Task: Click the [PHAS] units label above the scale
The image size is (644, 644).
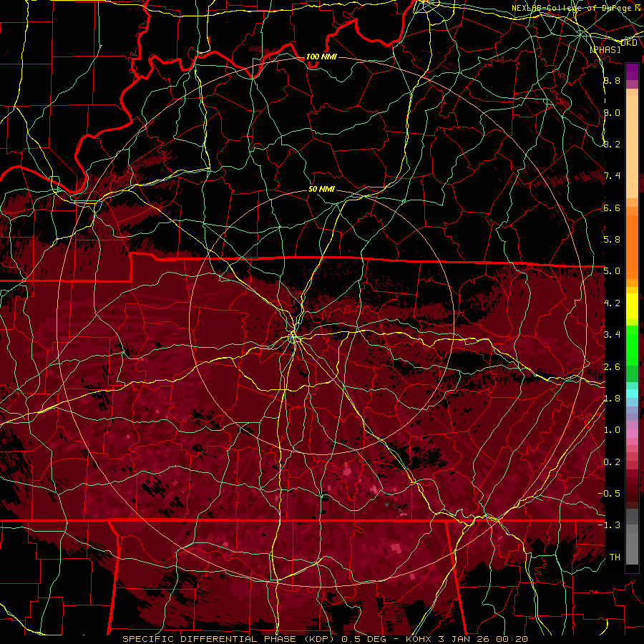Action: [x=605, y=49]
